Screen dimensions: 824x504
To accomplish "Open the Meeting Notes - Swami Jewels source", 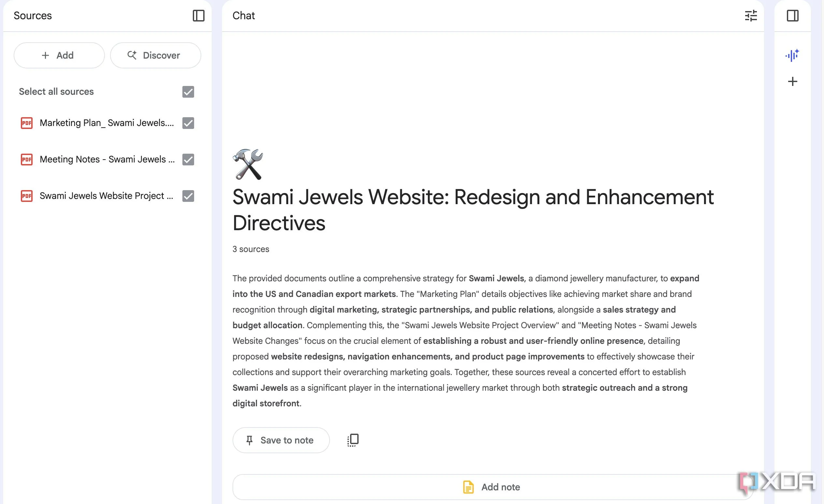I will 107,160.
